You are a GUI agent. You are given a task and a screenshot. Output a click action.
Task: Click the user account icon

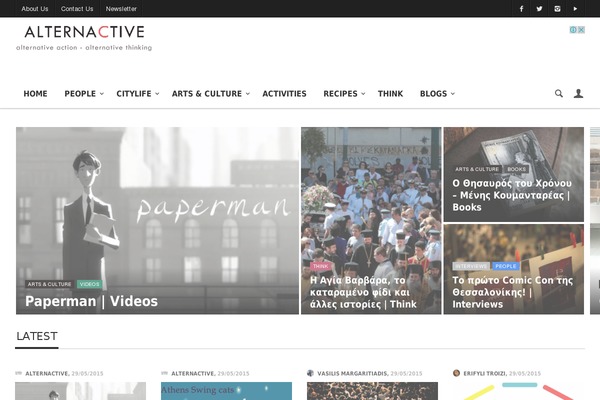tap(578, 93)
